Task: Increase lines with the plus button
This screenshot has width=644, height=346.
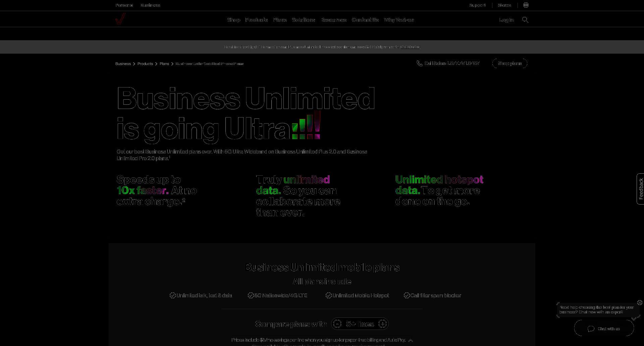Action: point(382,324)
